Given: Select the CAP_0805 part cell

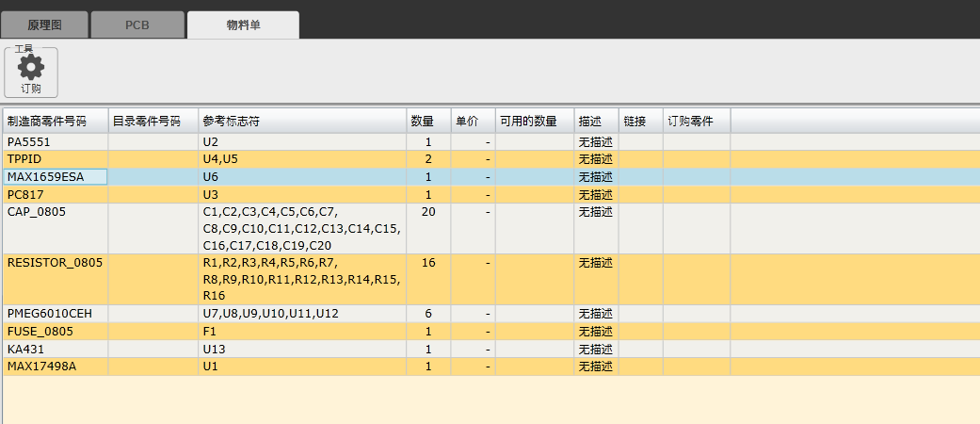Looking at the screenshot, I should [x=56, y=229].
